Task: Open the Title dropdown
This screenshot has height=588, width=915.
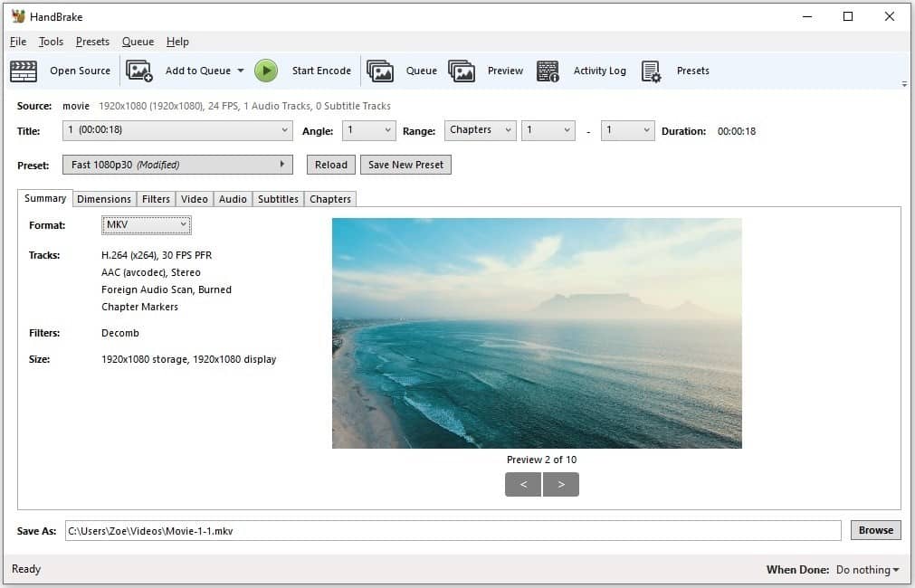Action: [177, 130]
